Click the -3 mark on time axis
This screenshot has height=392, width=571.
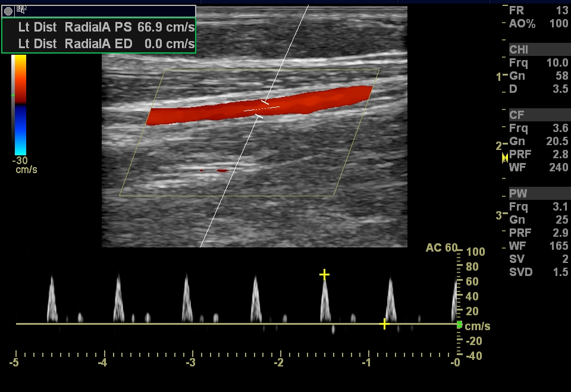(x=190, y=362)
